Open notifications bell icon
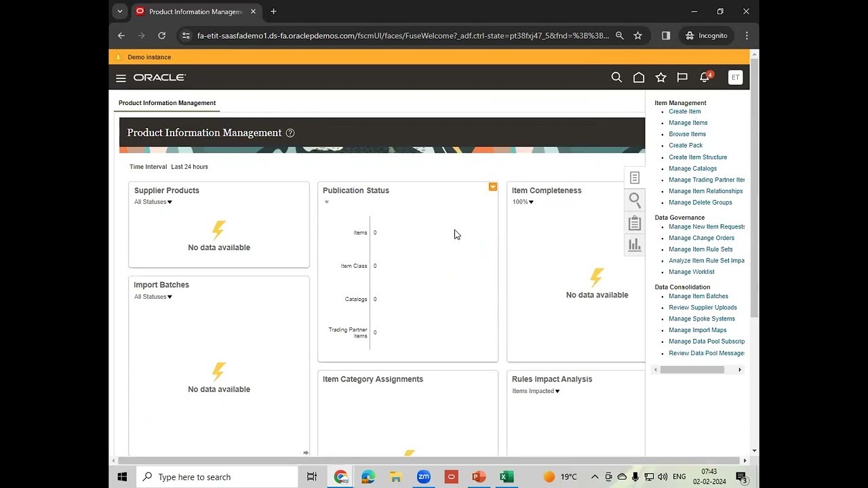The height and width of the screenshot is (488, 868). click(705, 77)
